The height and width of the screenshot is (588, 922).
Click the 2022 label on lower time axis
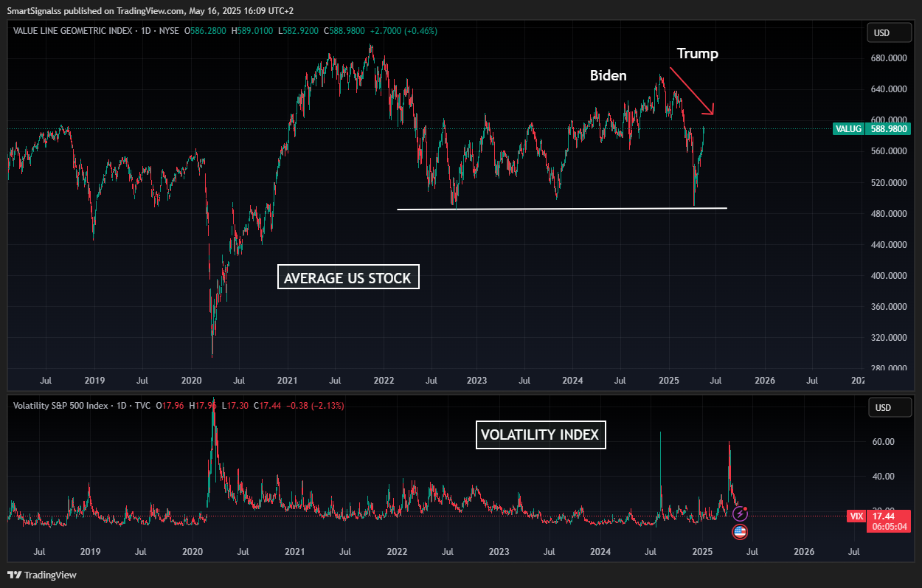pos(397,551)
